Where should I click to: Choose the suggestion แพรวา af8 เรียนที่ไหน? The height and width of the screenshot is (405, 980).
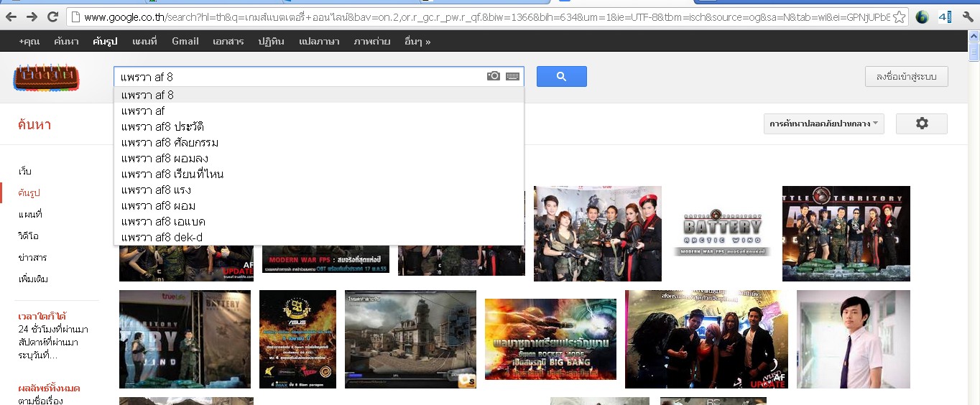pyautogui.click(x=319, y=174)
